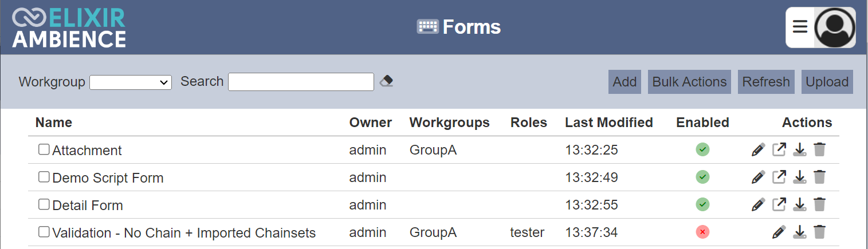The image size is (868, 249).
Task: Download the Demo Script Form
Action: coord(799,177)
